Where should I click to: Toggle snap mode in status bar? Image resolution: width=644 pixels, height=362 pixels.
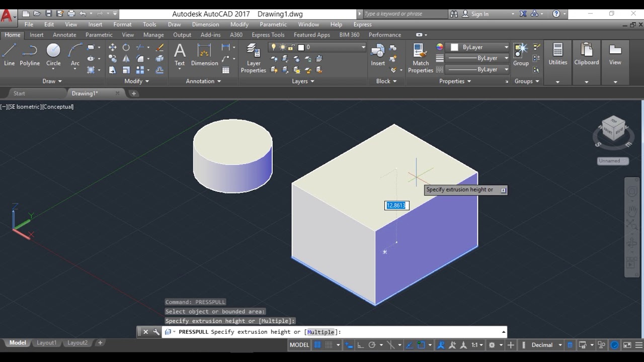pos(329,345)
